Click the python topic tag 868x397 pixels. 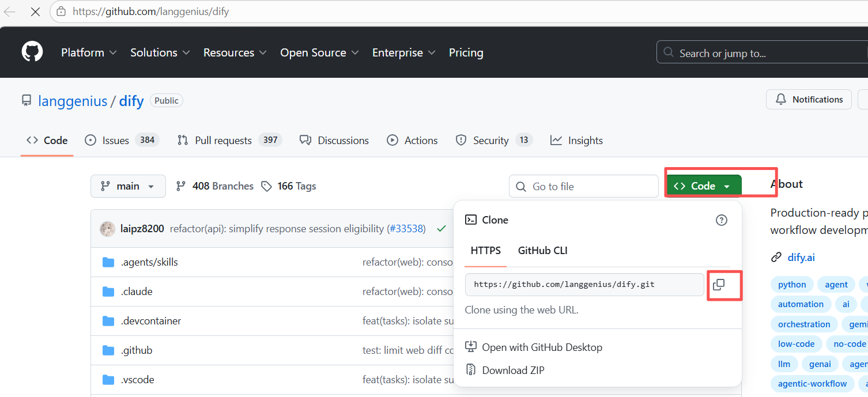tap(792, 285)
